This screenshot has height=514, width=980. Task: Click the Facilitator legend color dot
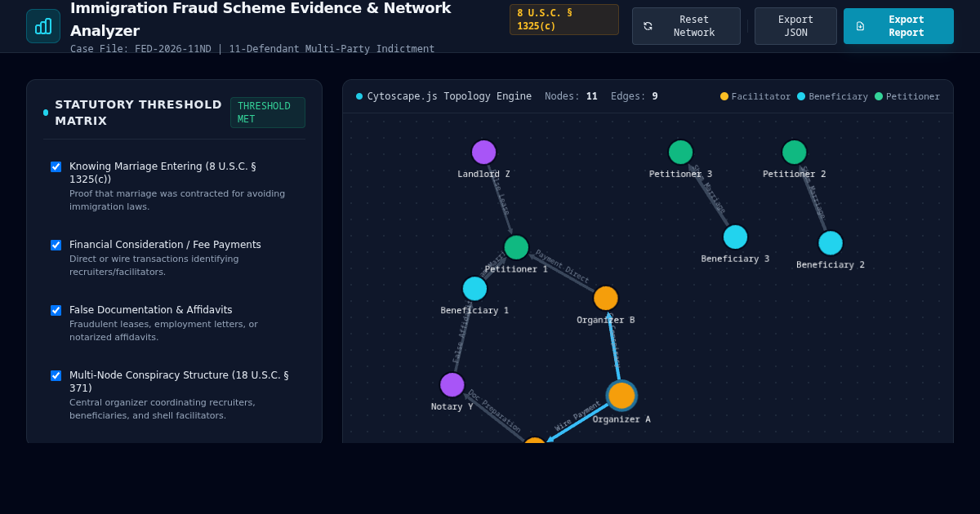coord(724,96)
